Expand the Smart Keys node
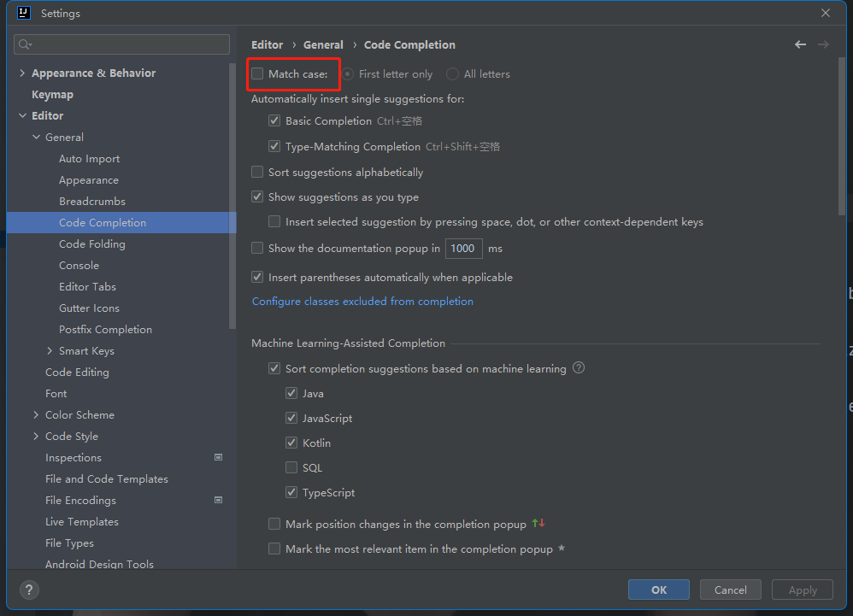This screenshot has width=853, height=616. pos(50,350)
